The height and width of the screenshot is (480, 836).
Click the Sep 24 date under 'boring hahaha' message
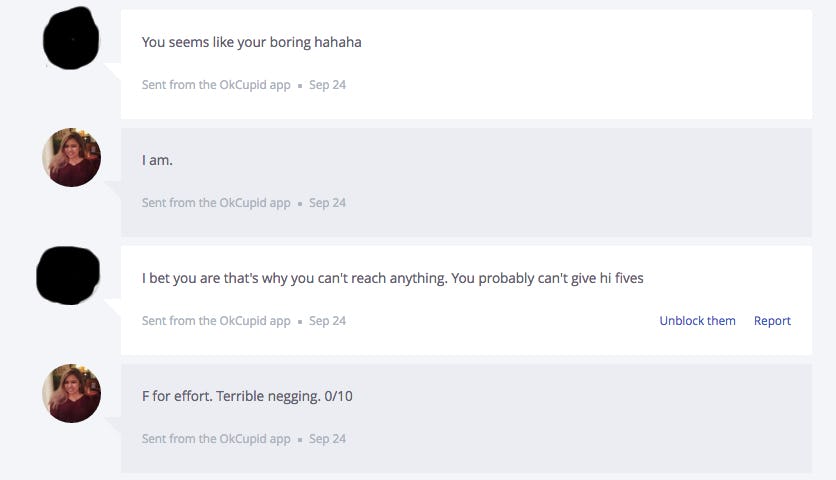(327, 85)
